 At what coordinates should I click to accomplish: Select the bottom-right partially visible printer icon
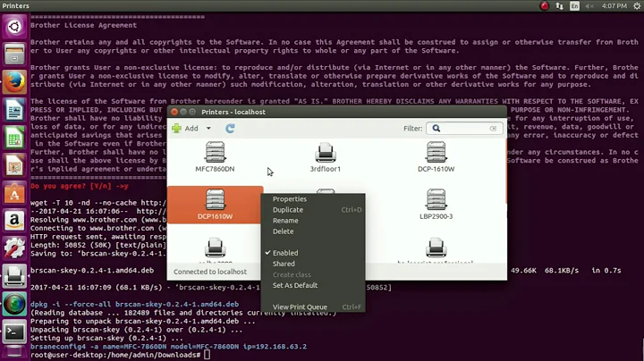point(436,248)
